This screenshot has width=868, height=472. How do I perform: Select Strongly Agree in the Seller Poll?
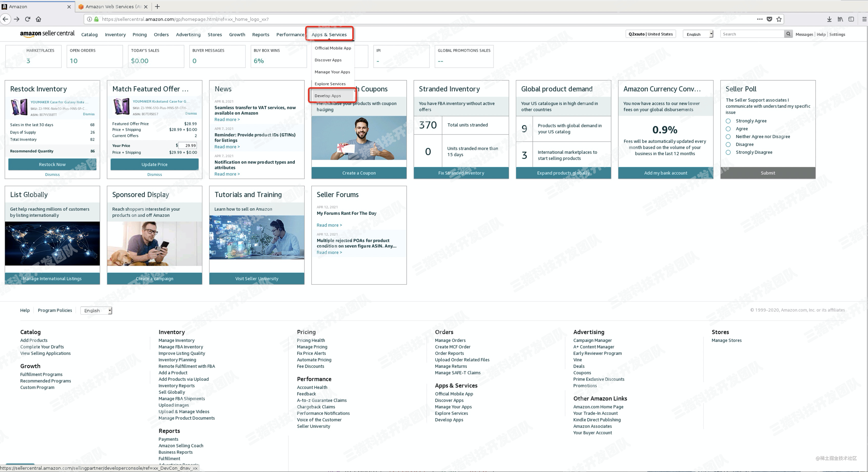pyautogui.click(x=729, y=121)
